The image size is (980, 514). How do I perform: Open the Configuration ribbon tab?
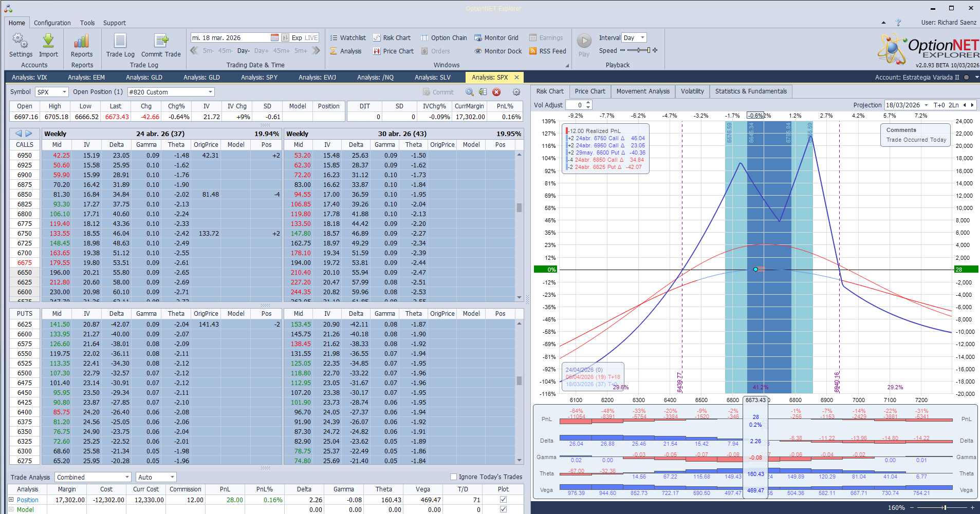tap(52, 23)
